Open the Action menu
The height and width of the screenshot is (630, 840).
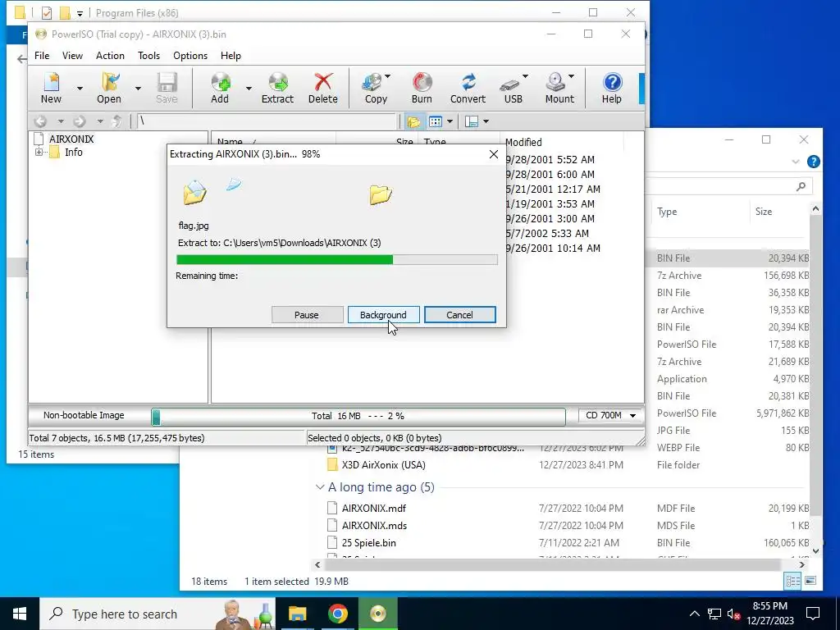110,56
